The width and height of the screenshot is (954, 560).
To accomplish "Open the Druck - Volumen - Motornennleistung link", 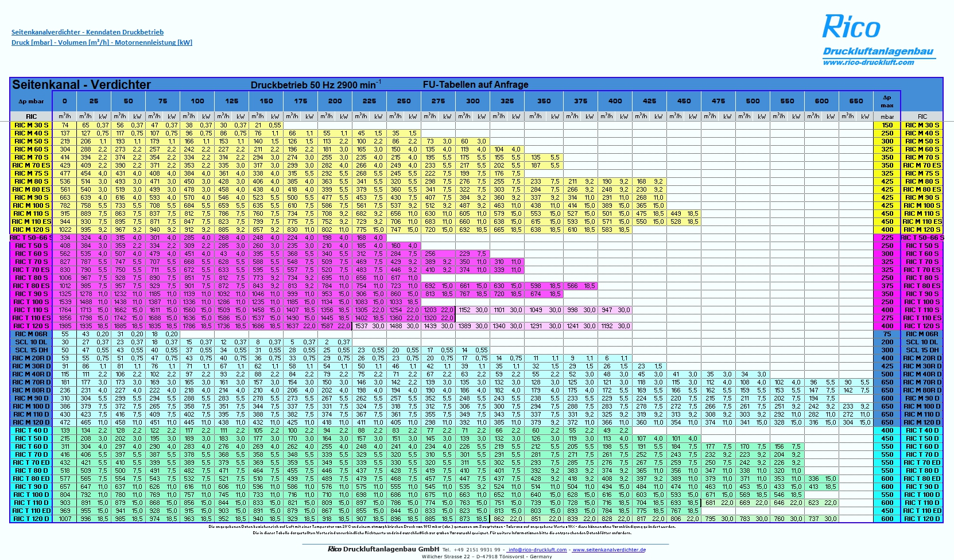I will coord(102,42).
